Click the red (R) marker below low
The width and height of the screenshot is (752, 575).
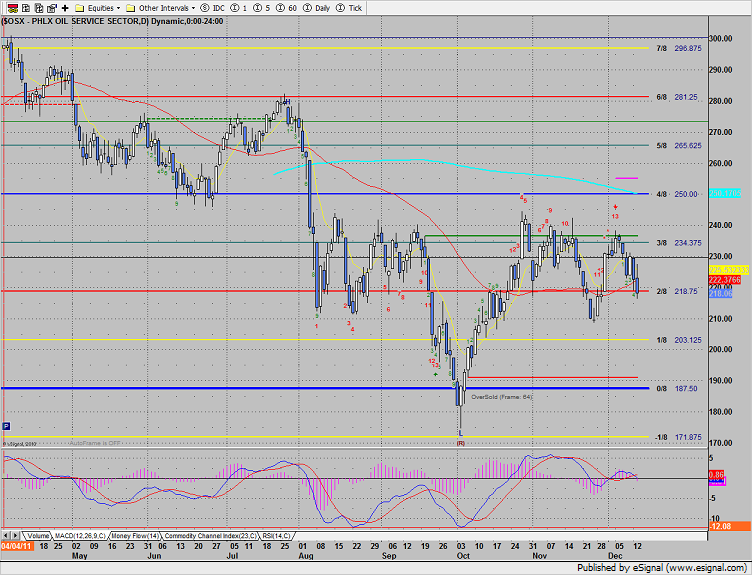pos(461,444)
